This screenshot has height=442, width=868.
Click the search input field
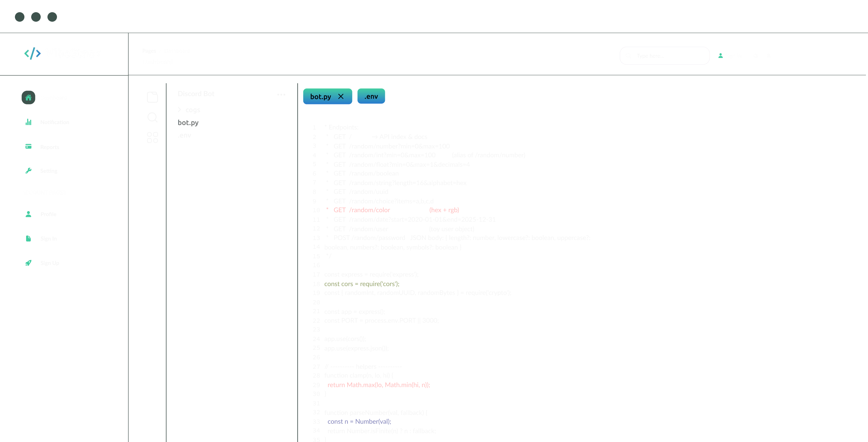665,56
